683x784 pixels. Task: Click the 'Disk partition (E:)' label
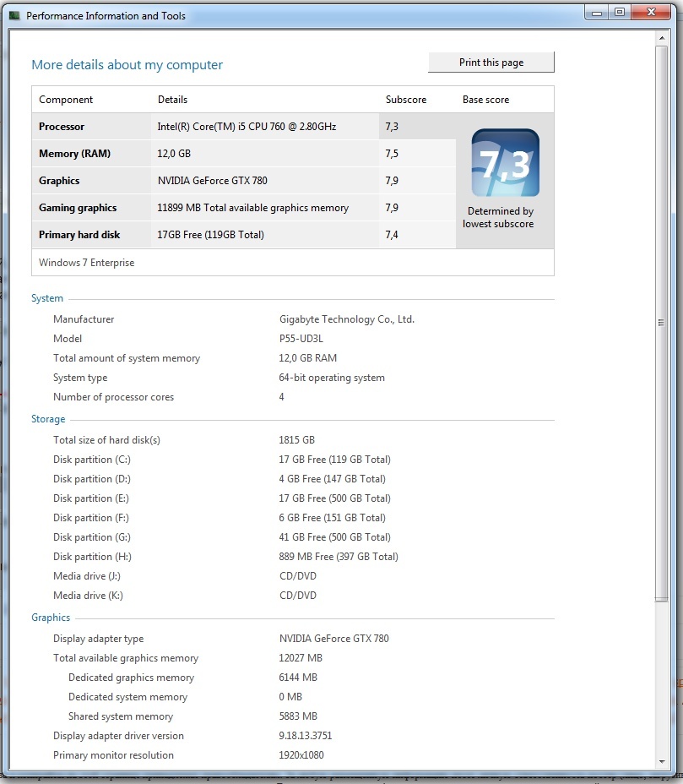[x=91, y=498]
